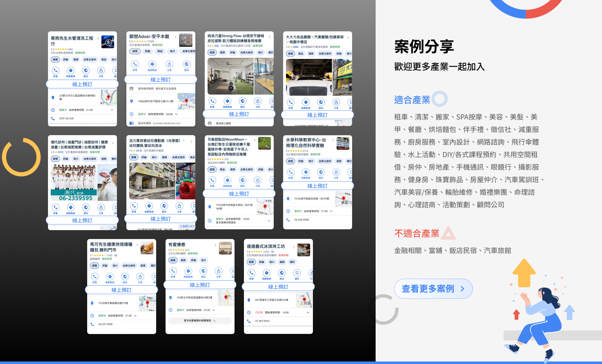Click the directions icon in 活力寶貝嬰幼兒運動館 card
Screen dimensions: 602x364
coord(149,206)
